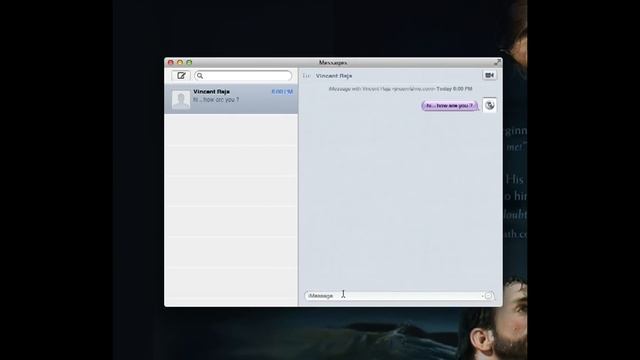Zoom the Messages window with green button
The height and width of the screenshot is (360, 640).
[x=189, y=62]
